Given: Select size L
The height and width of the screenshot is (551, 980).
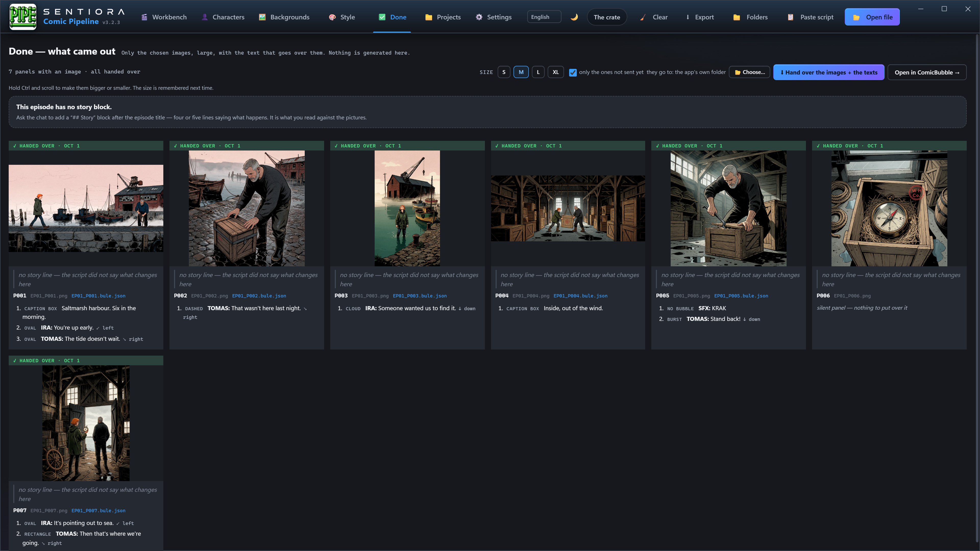Looking at the screenshot, I should coord(538,72).
